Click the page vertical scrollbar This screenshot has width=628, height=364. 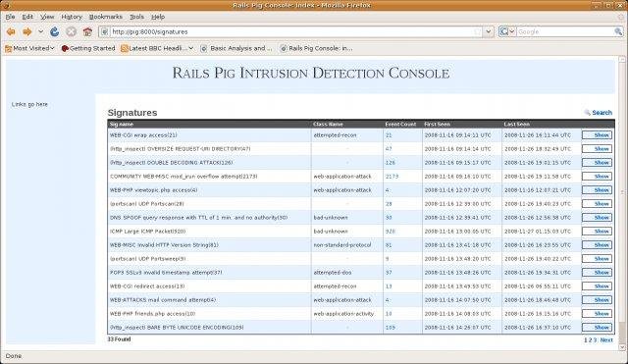(622, 203)
